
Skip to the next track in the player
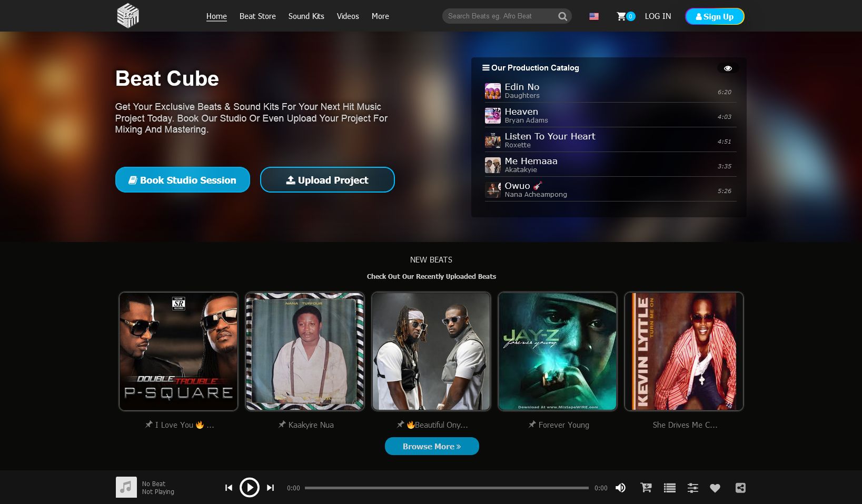270,488
